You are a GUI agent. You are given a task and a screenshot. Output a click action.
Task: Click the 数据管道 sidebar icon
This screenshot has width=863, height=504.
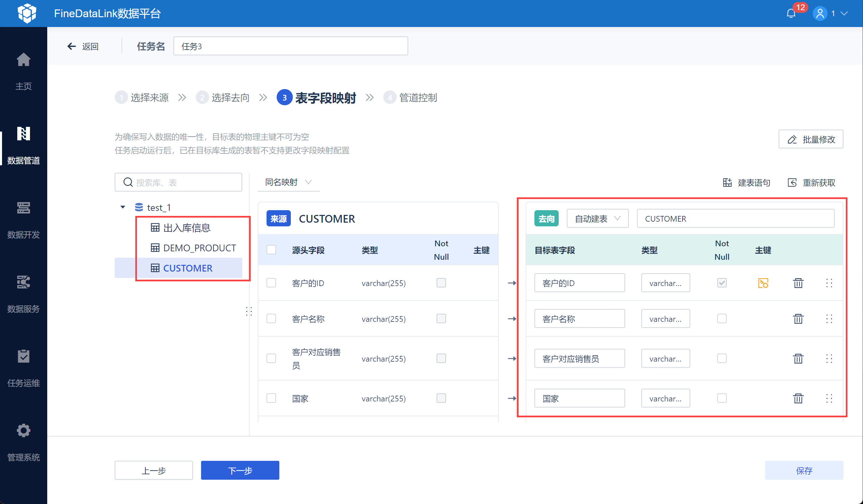23,134
